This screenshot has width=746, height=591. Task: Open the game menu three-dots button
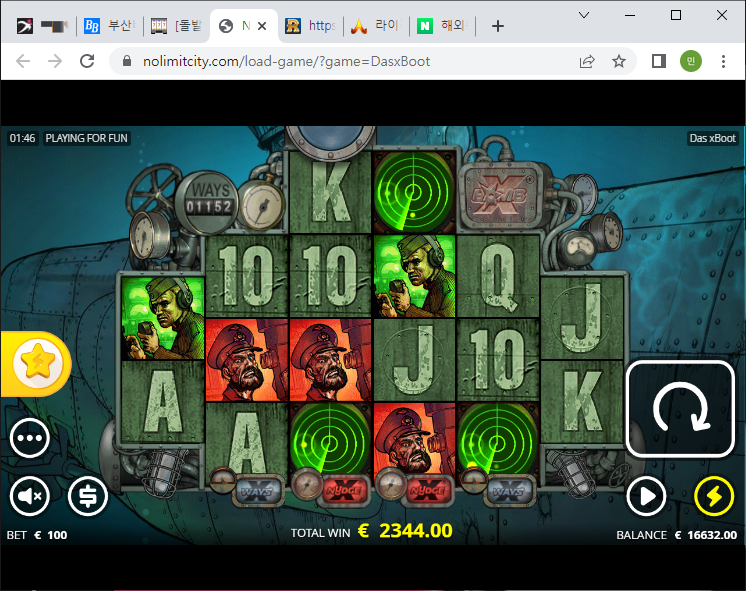[x=29, y=438]
